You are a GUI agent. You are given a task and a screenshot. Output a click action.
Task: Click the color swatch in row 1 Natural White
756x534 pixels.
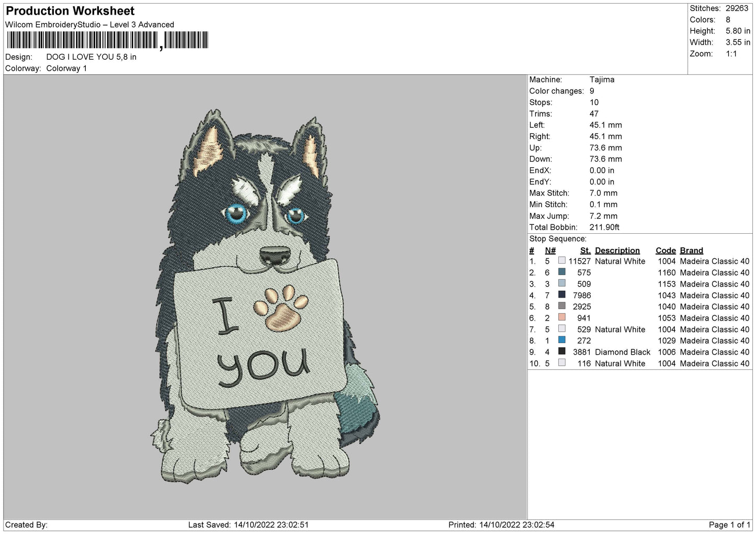[x=562, y=260]
